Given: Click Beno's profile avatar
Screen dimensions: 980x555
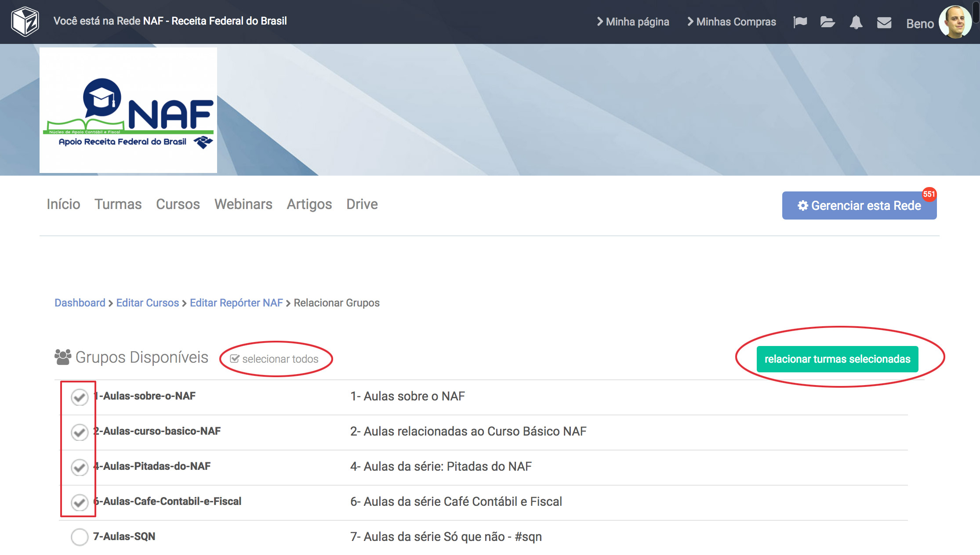Looking at the screenshot, I should [x=955, y=22].
